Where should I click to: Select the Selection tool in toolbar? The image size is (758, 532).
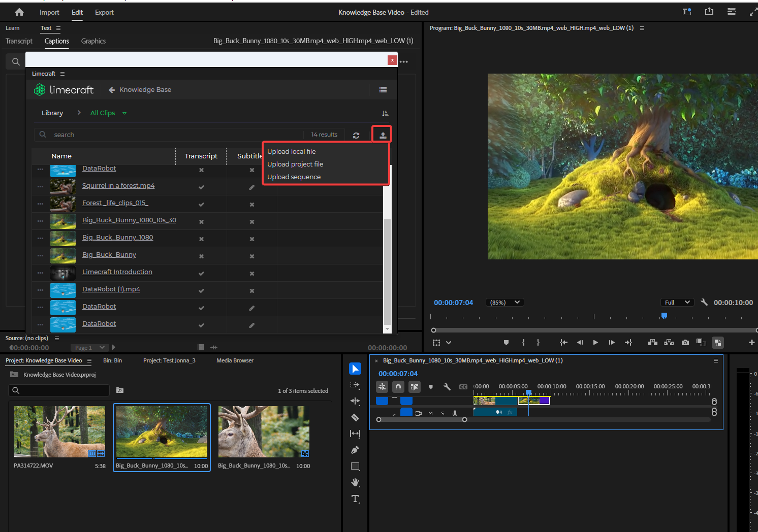coord(355,369)
